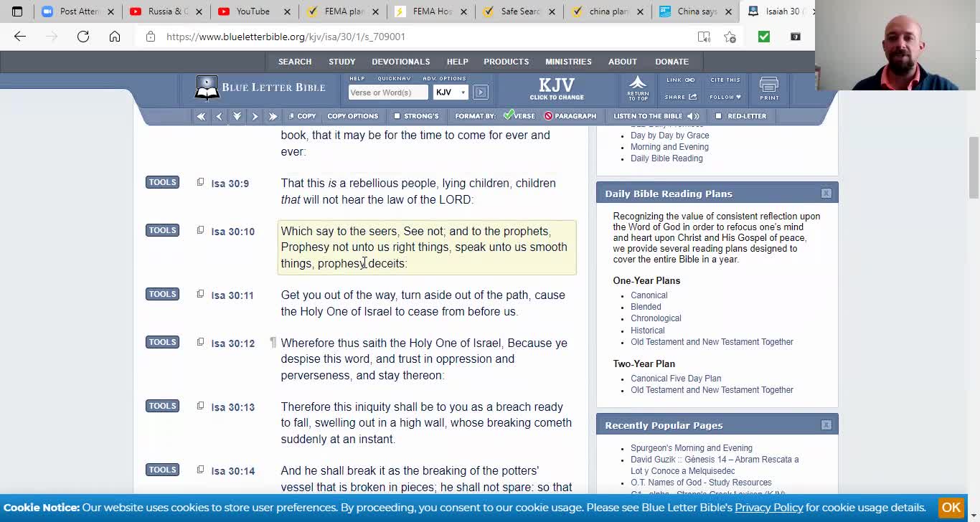Go to next chapter arrow
The height and width of the screenshot is (522, 980).
(255, 116)
